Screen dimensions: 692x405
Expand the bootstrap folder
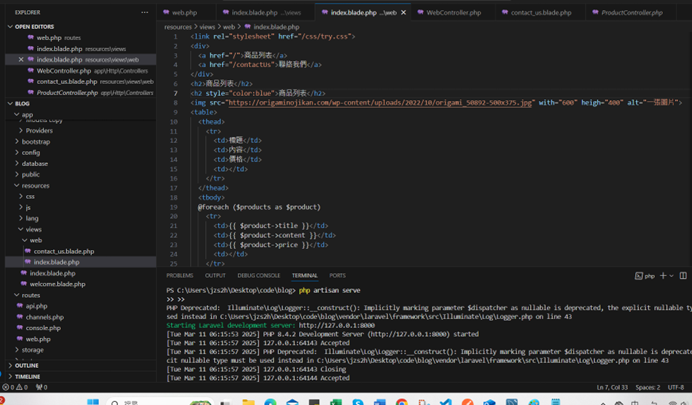[x=35, y=141]
